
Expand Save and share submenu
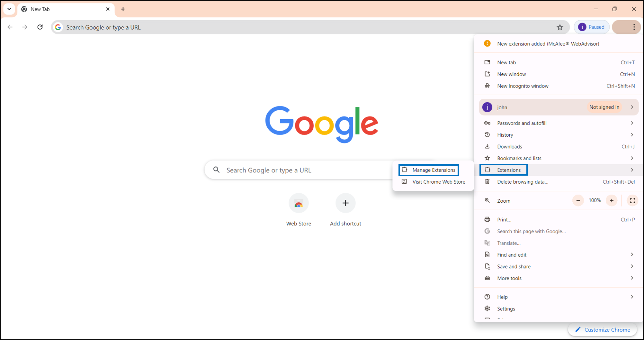tap(559, 267)
